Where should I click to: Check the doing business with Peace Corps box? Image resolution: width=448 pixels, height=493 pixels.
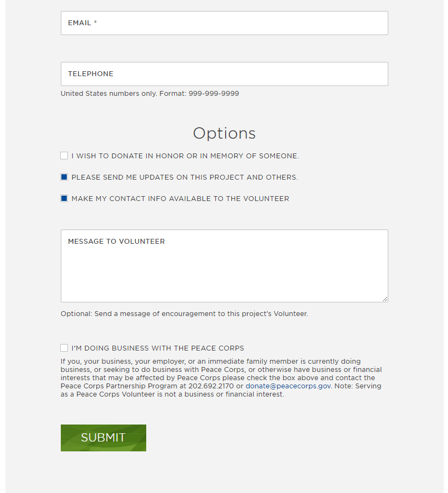[x=64, y=348]
